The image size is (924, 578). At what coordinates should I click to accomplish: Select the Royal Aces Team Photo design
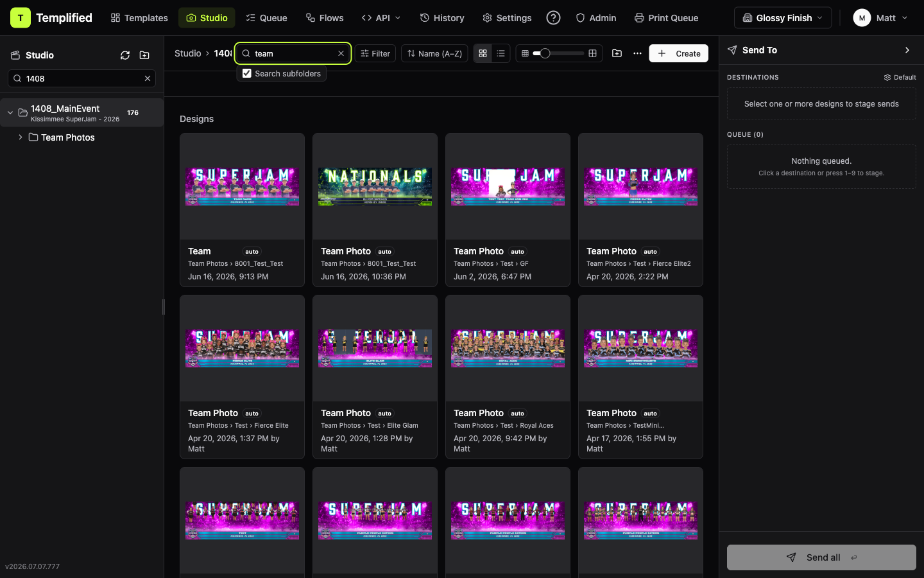point(508,377)
